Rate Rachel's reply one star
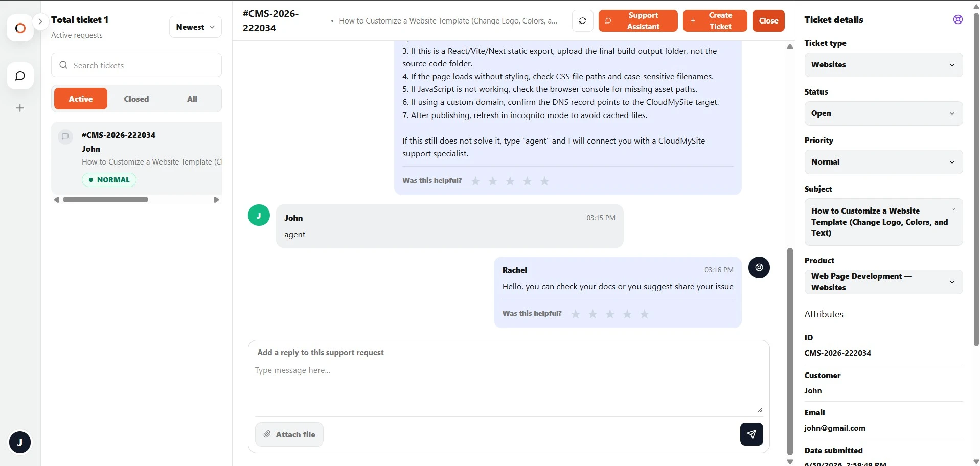The height and width of the screenshot is (466, 980). 576,314
